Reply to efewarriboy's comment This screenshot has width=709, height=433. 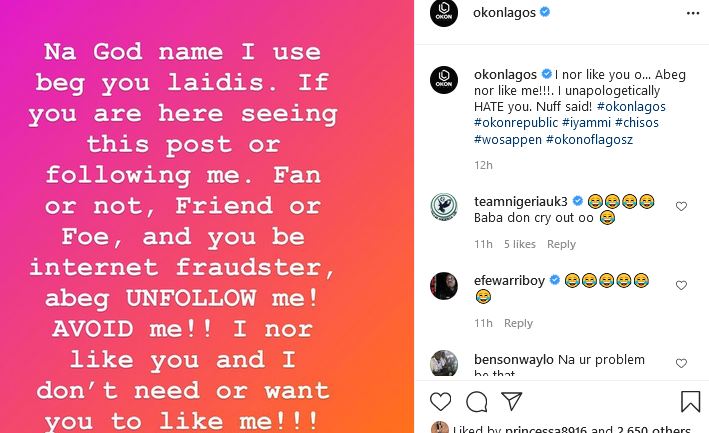[518, 323]
